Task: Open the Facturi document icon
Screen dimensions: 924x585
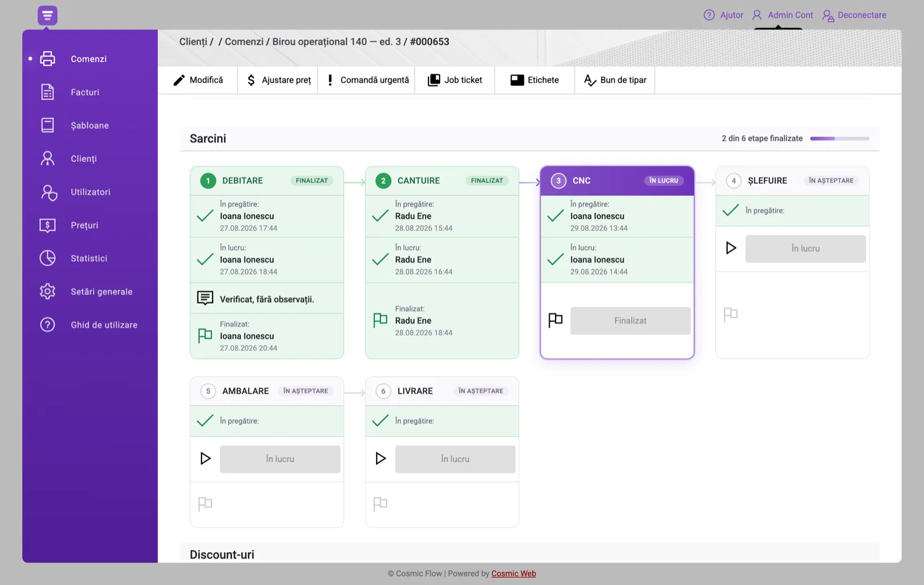Action: click(47, 92)
